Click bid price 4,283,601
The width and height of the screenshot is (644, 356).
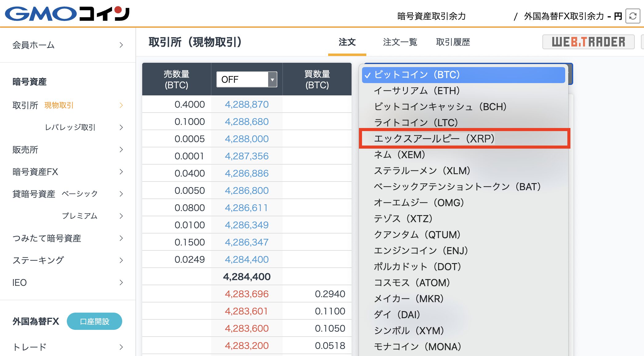coord(247,311)
